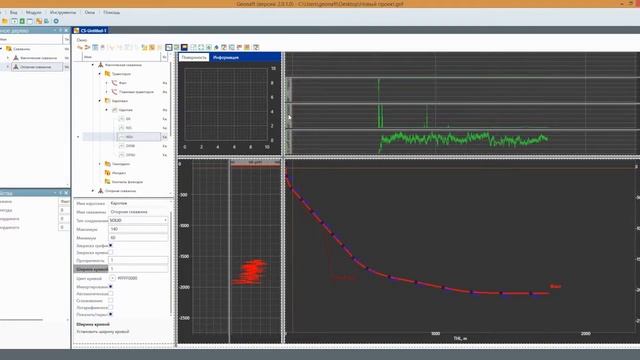Pin the lower-left properties panel

click(60, 193)
